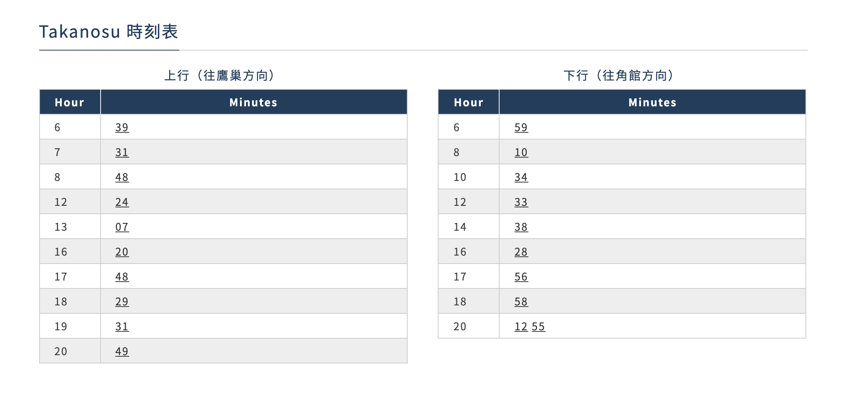Open the 20:12 downbound departure link
This screenshot has width=868, height=414.
521,327
